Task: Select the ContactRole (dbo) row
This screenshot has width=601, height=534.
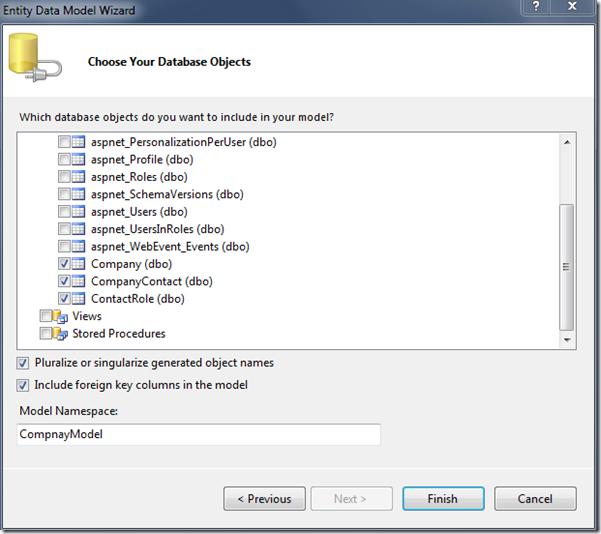Action: (x=138, y=298)
